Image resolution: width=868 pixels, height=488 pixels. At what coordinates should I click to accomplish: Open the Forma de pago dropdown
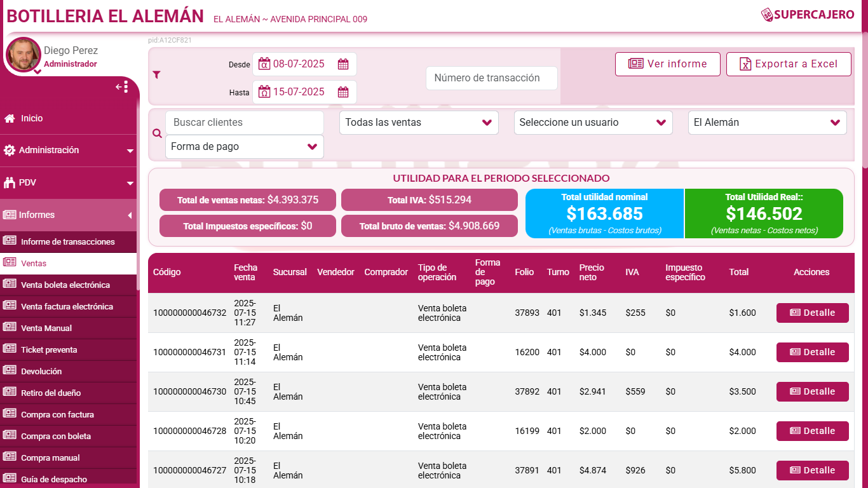tap(245, 147)
